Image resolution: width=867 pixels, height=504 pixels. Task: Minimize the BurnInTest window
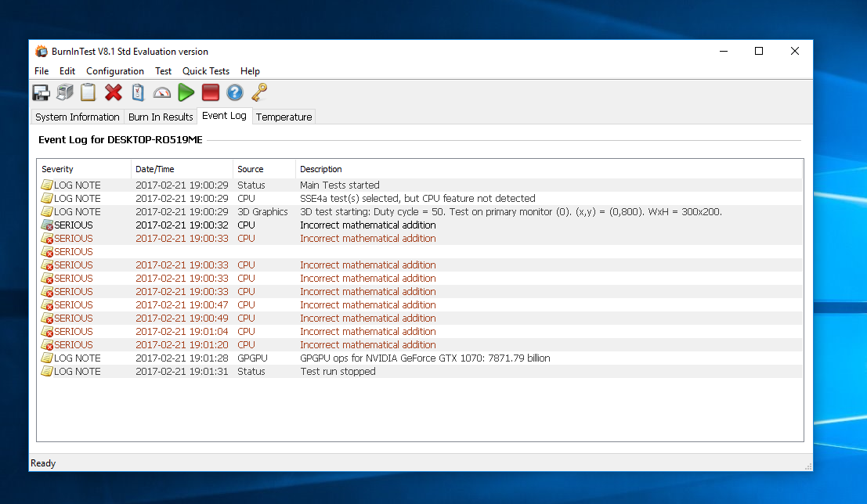tap(723, 51)
